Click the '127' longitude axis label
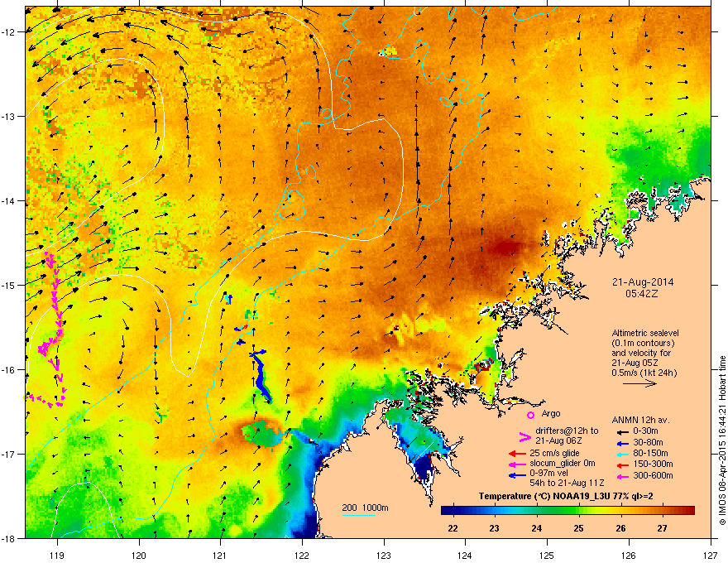This screenshot has width=728, height=563. [711, 555]
